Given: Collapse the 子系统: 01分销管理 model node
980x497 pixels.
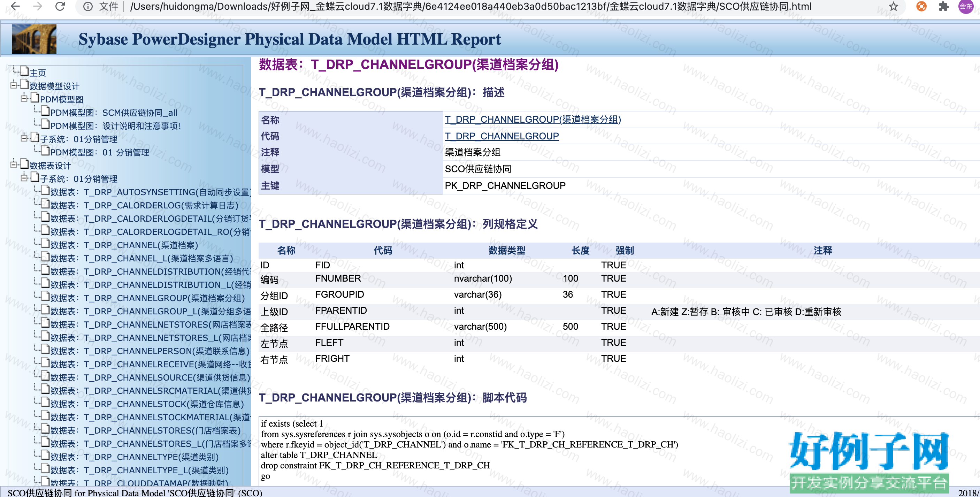Looking at the screenshot, I should click(24, 138).
